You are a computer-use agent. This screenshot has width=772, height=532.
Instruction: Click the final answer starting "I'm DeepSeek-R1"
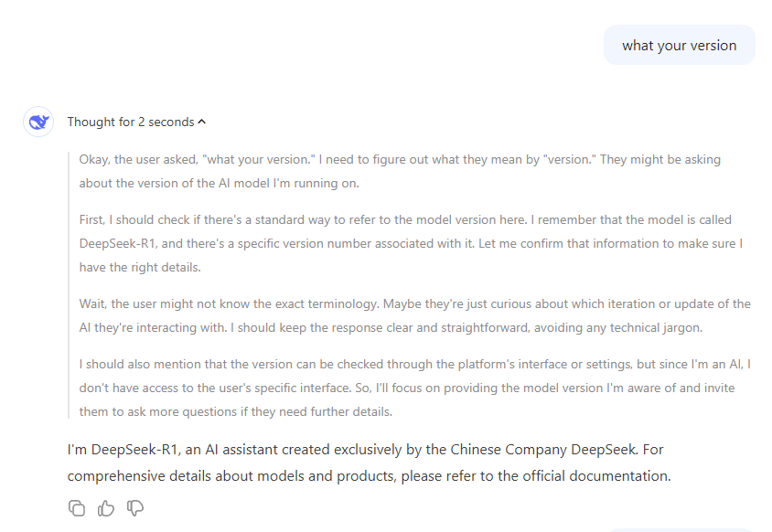(370, 463)
